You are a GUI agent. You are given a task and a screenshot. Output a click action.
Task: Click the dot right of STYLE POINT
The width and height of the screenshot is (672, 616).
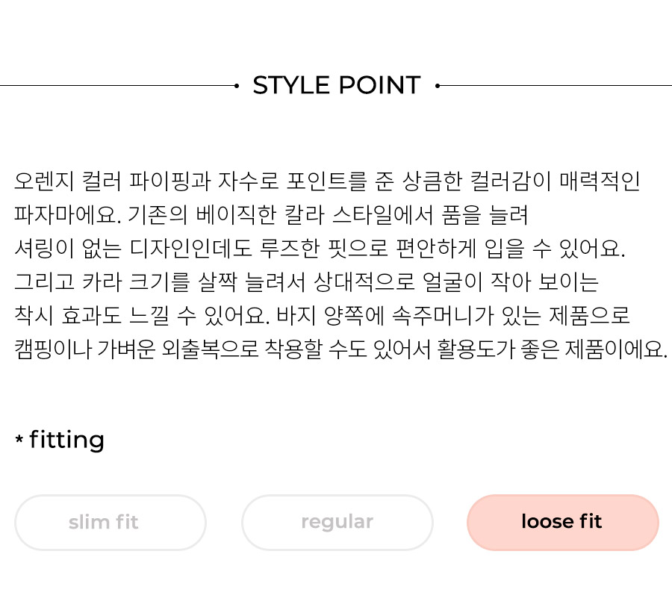pyautogui.click(x=437, y=86)
